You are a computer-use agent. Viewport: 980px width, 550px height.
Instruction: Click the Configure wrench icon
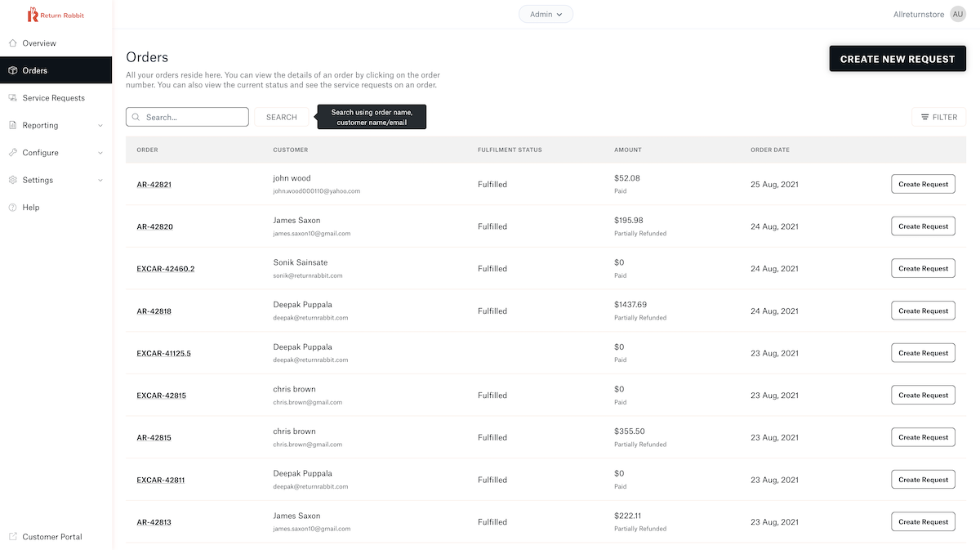(13, 153)
